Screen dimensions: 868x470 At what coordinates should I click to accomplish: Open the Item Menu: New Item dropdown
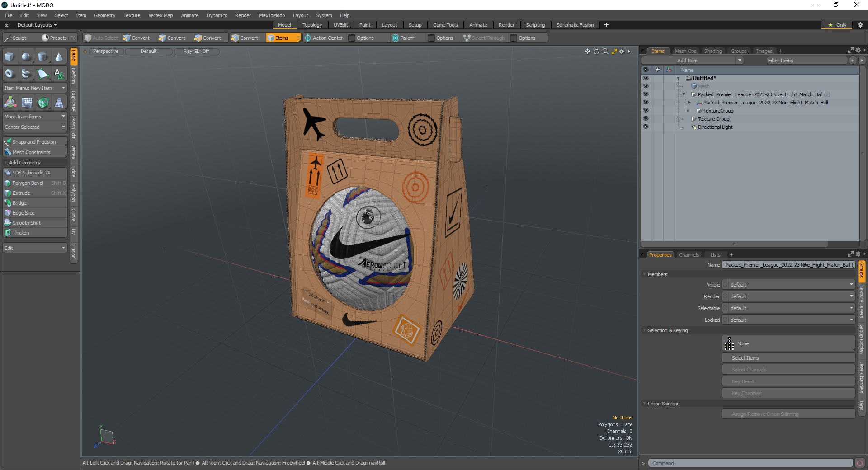point(35,88)
